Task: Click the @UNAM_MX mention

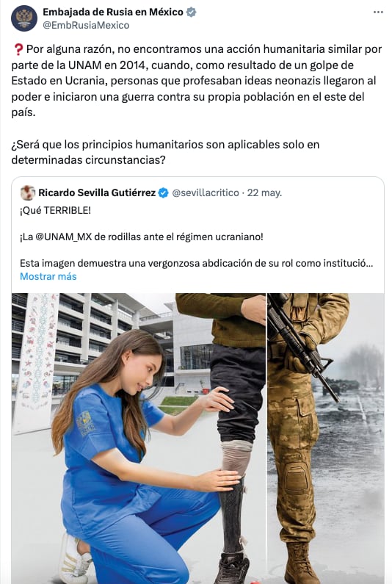Action: click(x=63, y=237)
